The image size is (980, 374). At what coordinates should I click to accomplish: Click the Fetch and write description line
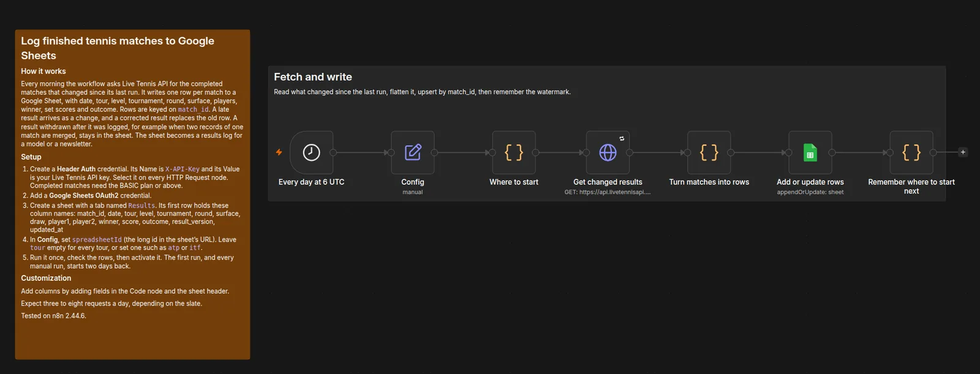point(422,92)
